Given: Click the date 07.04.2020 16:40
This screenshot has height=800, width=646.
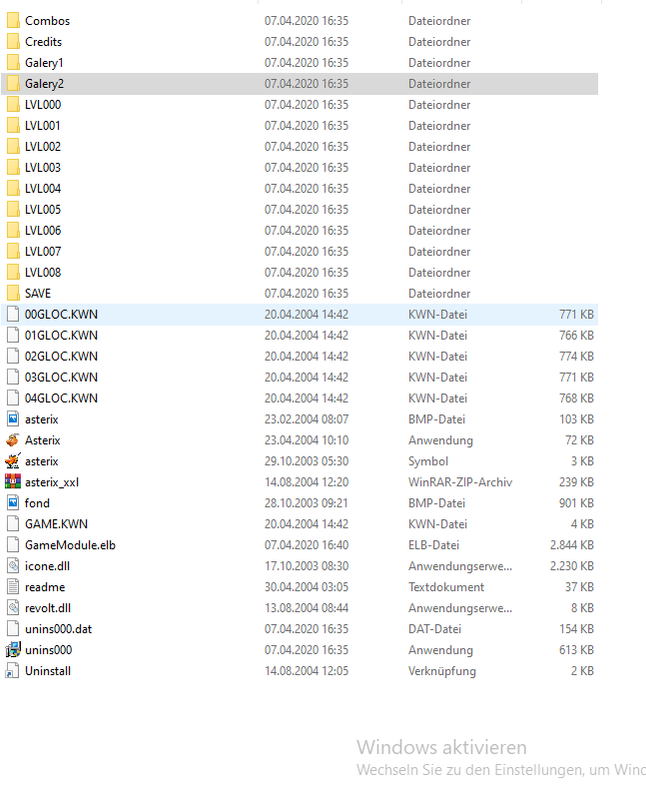Looking at the screenshot, I should 306,545.
